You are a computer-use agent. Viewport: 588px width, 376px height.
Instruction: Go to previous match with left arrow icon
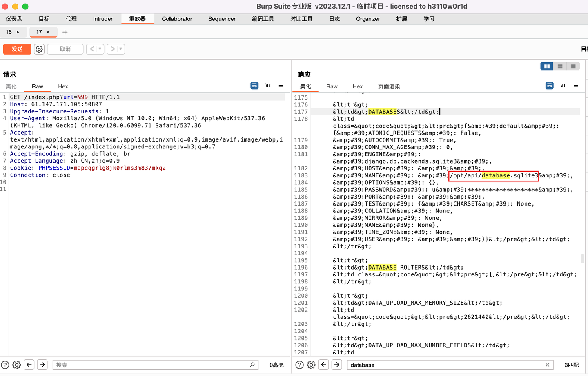(323, 365)
